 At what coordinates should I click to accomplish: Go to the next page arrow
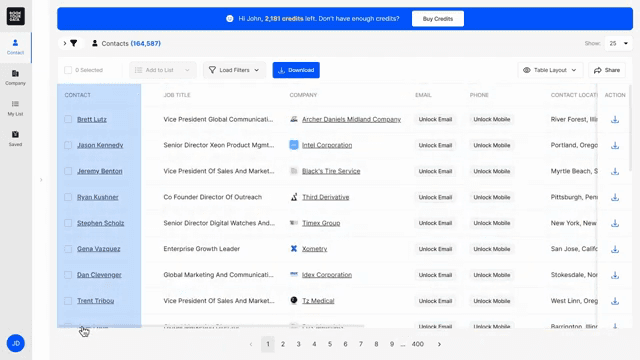pyautogui.click(x=439, y=344)
